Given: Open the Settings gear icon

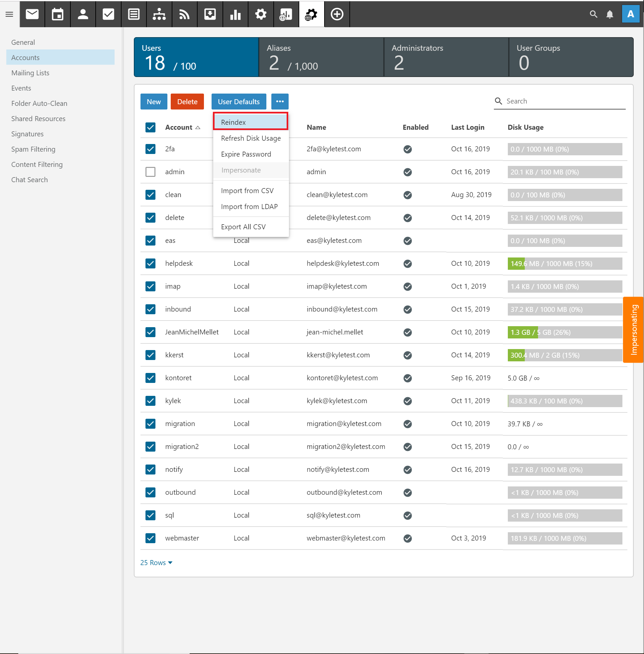Looking at the screenshot, I should pos(260,14).
